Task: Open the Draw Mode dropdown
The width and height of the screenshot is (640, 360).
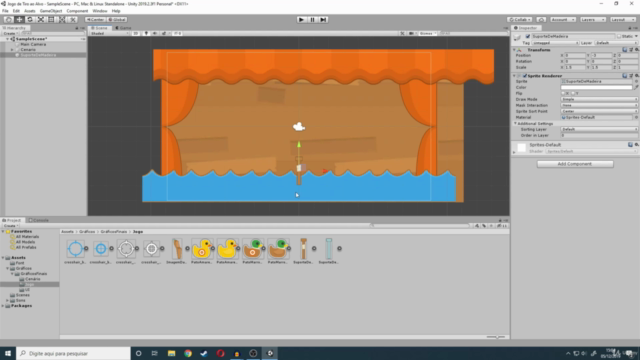Action: pos(599,100)
